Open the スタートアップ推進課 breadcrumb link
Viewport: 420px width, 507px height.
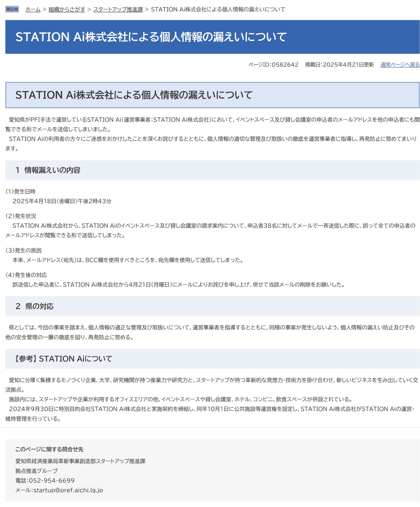[118, 10]
